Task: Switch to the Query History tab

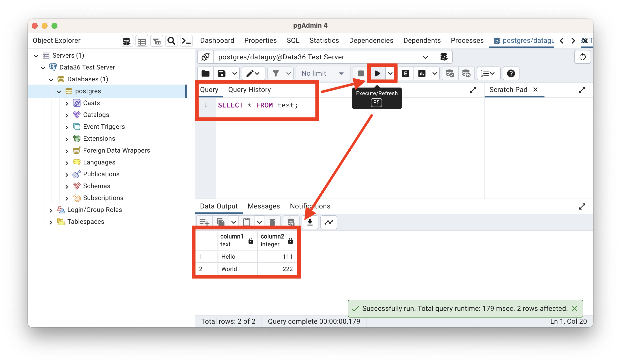Action: point(249,90)
